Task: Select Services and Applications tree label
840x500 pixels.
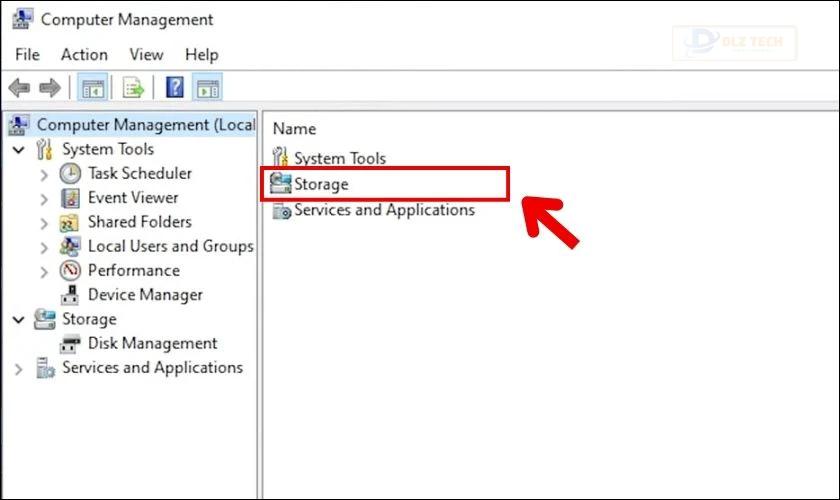Action: coord(152,368)
